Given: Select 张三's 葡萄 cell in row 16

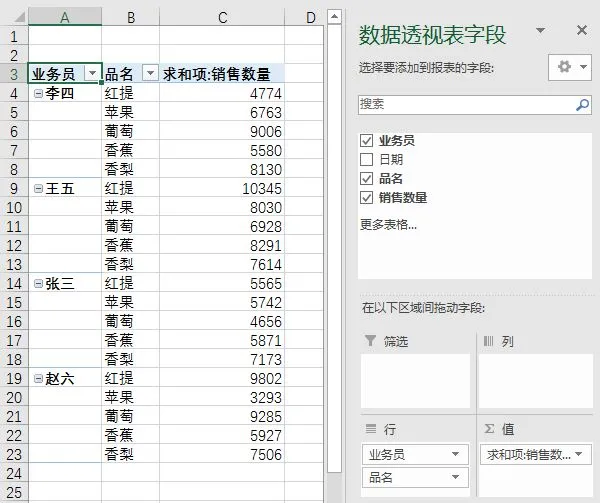Looking at the screenshot, I should [130, 321].
